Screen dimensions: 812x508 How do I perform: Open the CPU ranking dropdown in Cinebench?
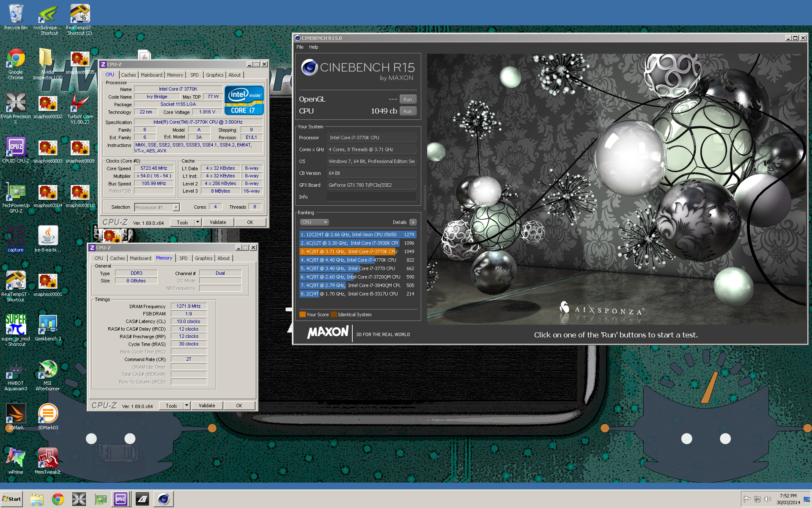(314, 222)
